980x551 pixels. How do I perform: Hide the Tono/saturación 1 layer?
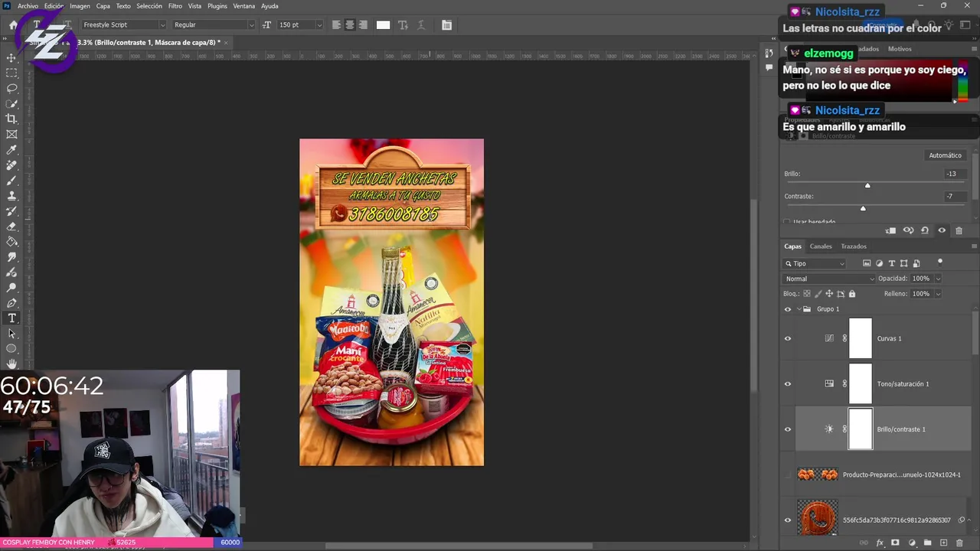[788, 383]
